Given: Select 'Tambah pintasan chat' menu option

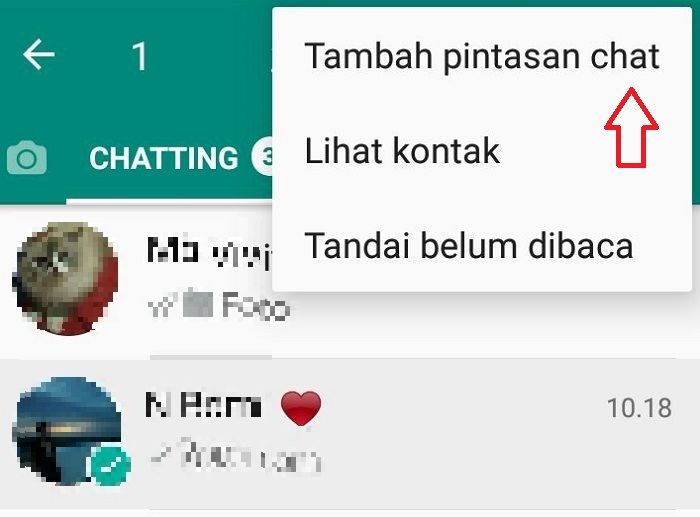Looking at the screenshot, I should pyautogui.click(x=482, y=55).
